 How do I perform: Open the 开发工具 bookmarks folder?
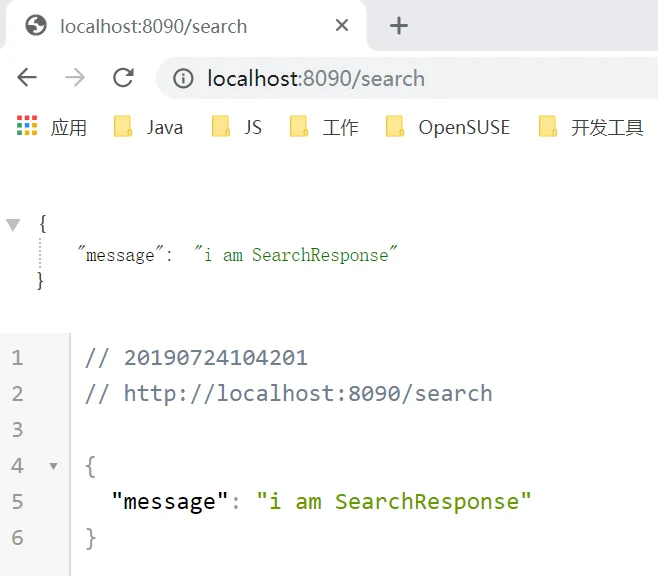pyautogui.click(x=591, y=127)
